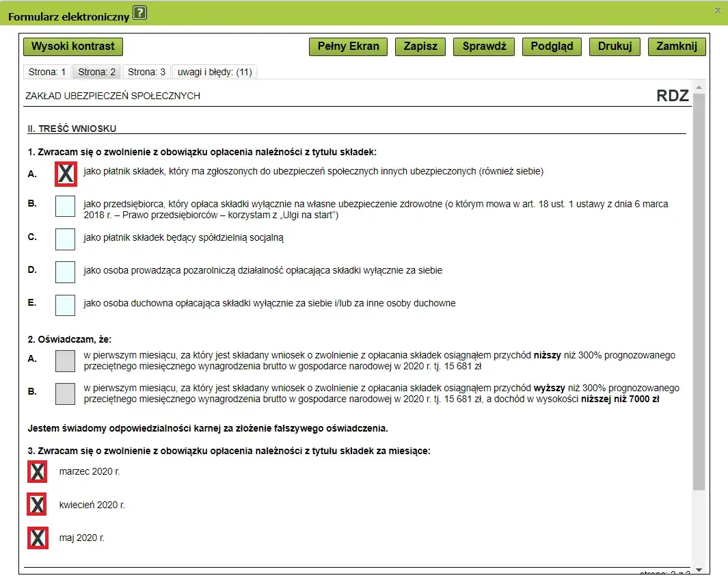The height and width of the screenshot is (580, 728).
Task: Click the Pełny Ekran button
Action: pyautogui.click(x=347, y=47)
